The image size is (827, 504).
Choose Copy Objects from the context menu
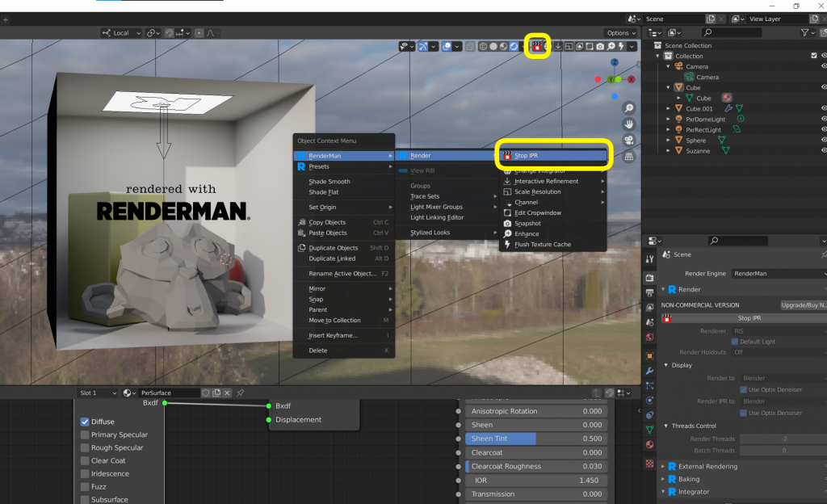[343, 222]
